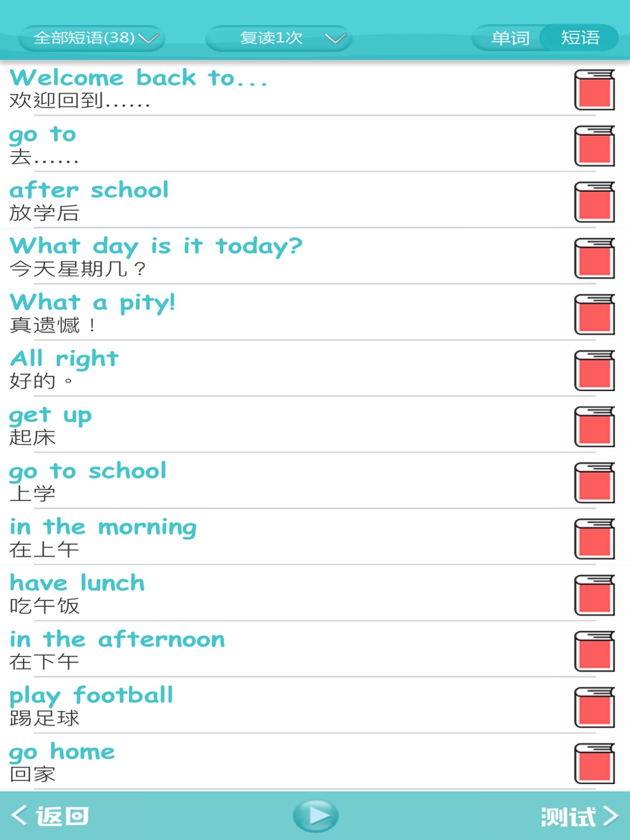Screen dimensions: 630x840
Task: Tap the book icon beside 'All right'
Action: (x=595, y=370)
